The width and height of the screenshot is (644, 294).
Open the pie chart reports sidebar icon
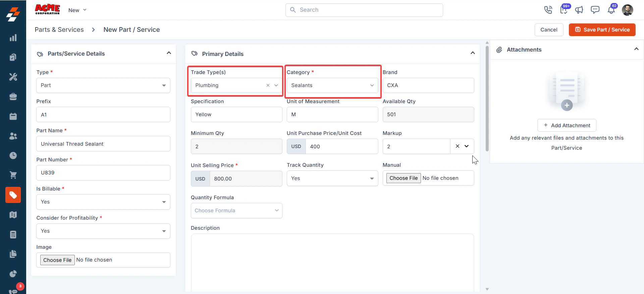coord(13,274)
